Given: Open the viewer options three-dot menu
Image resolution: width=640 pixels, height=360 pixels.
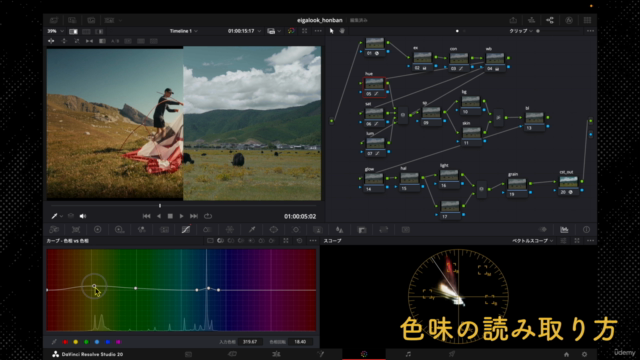Looking at the screenshot, I should [x=318, y=31].
